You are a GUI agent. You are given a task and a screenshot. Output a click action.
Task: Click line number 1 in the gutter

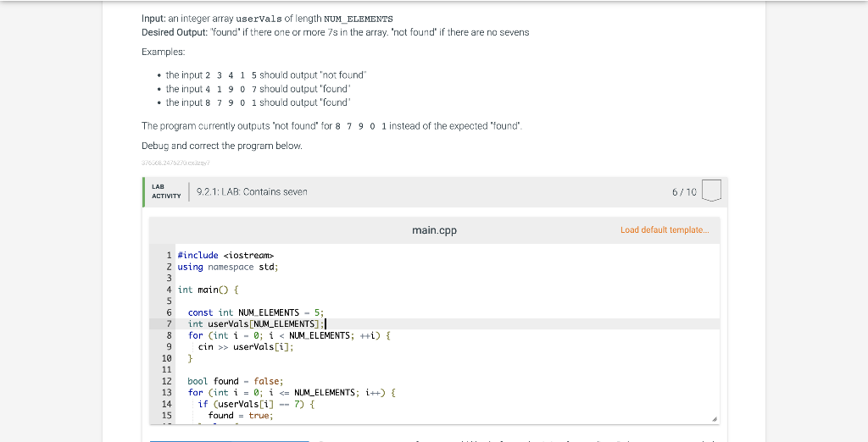point(169,255)
